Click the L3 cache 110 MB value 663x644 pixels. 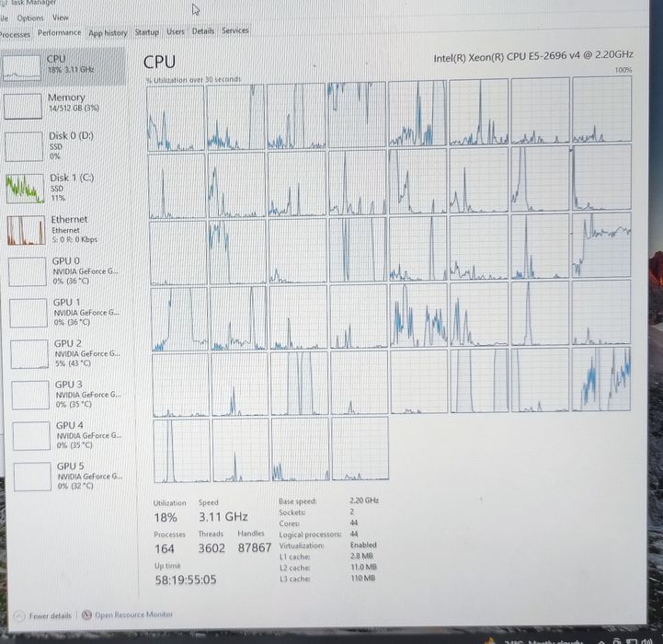(x=363, y=578)
